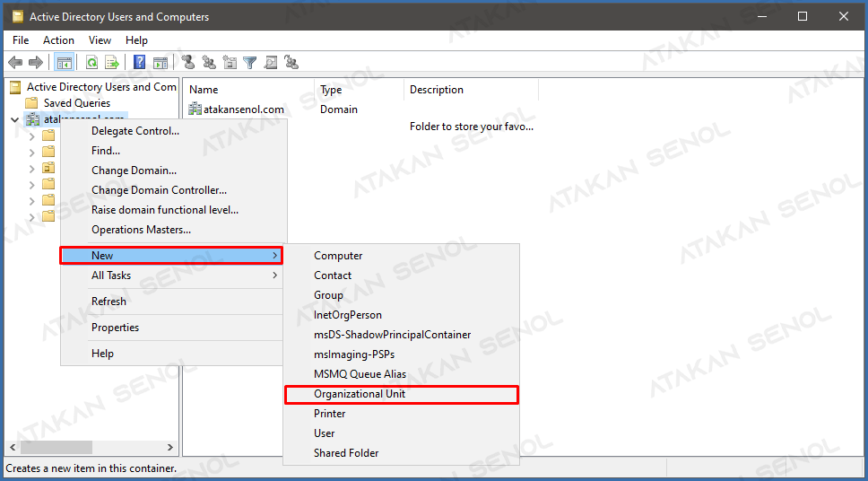This screenshot has height=481, width=868.
Task: Sort by the Type column header
Action: [x=360, y=90]
